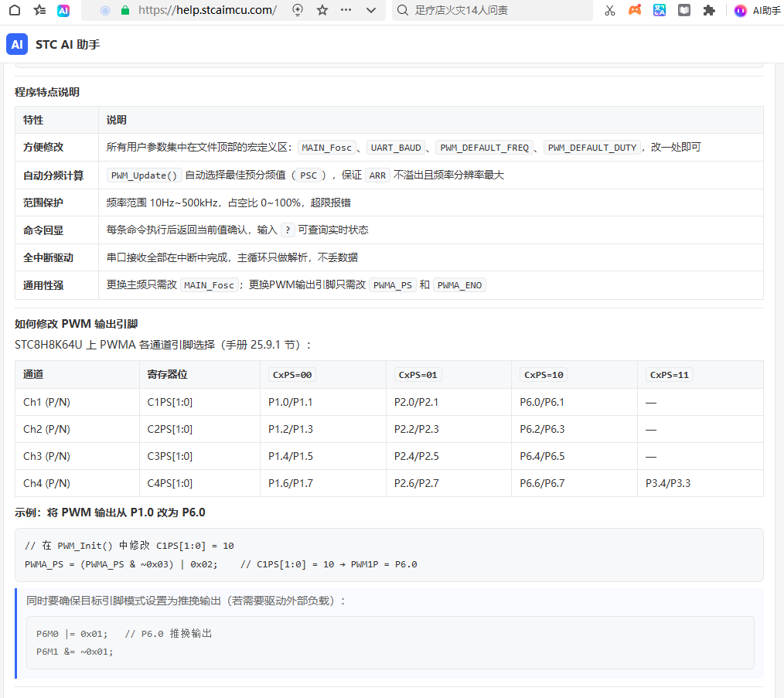Image resolution: width=784 pixels, height=698 pixels.
Task: Click the green padlock security icon
Action: 125,10
